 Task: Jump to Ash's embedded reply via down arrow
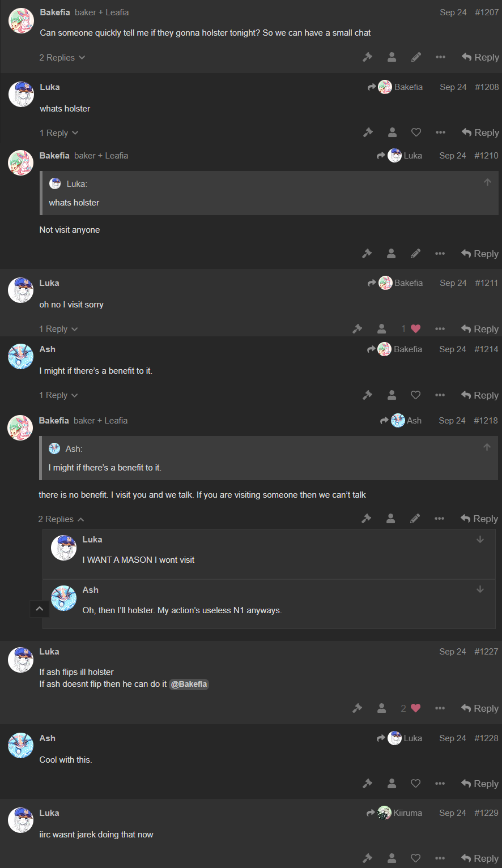[480, 589]
